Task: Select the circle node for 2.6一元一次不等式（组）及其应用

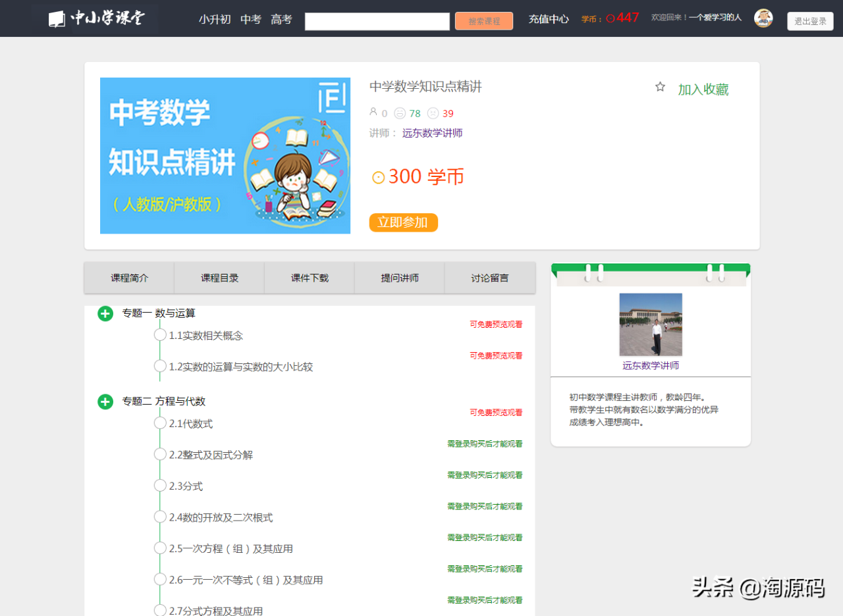Action: (x=160, y=579)
